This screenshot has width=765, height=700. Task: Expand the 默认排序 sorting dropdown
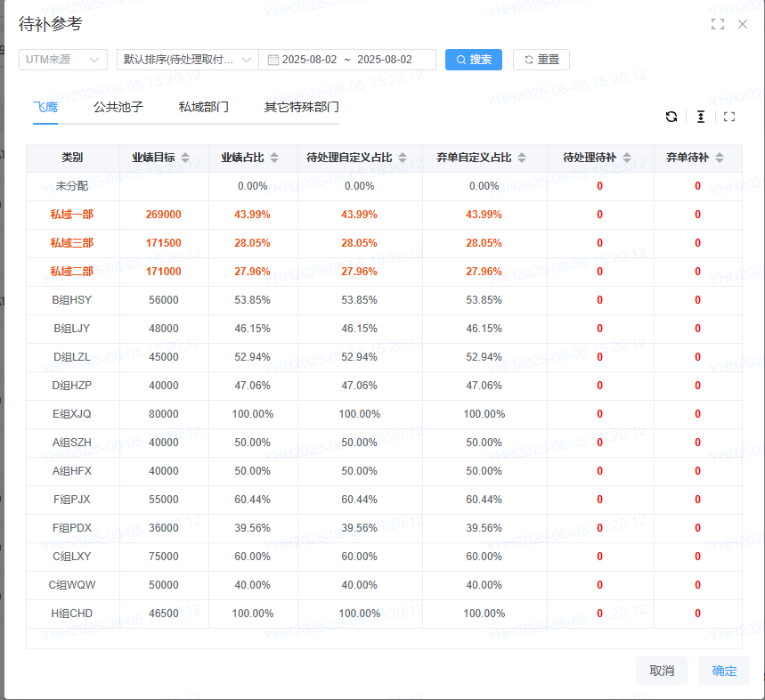(188, 60)
